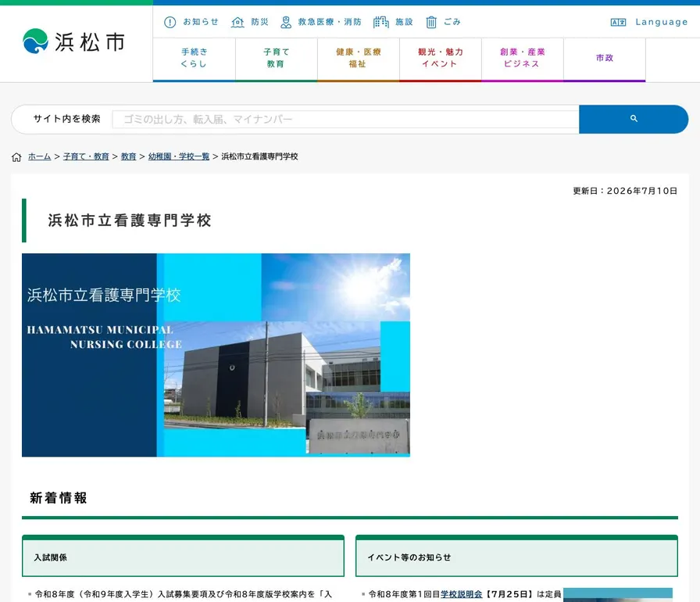This screenshot has width=700, height=602.
Task: Click the 令和8年度入試募集要項 news item
Action: coord(183,594)
